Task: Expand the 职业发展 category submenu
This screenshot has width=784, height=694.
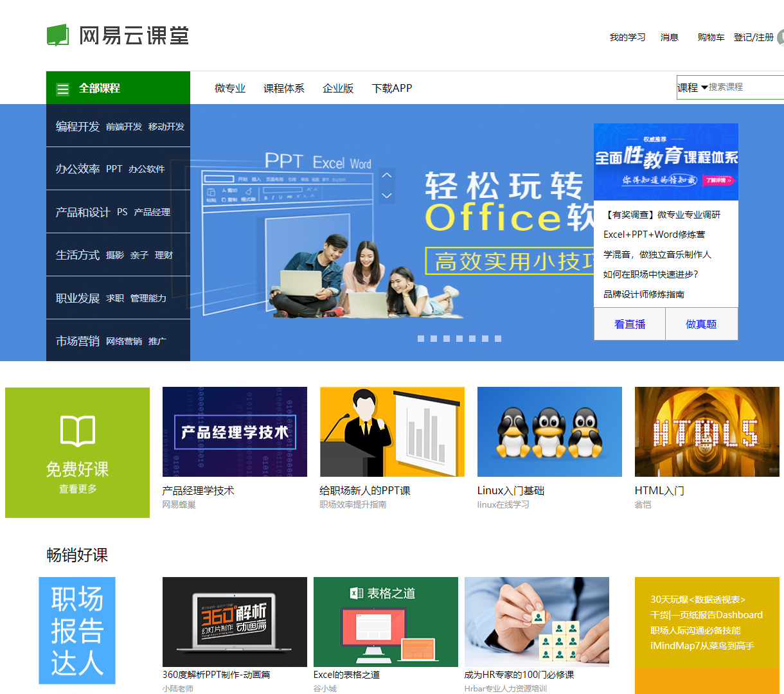Action: click(x=77, y=297)
